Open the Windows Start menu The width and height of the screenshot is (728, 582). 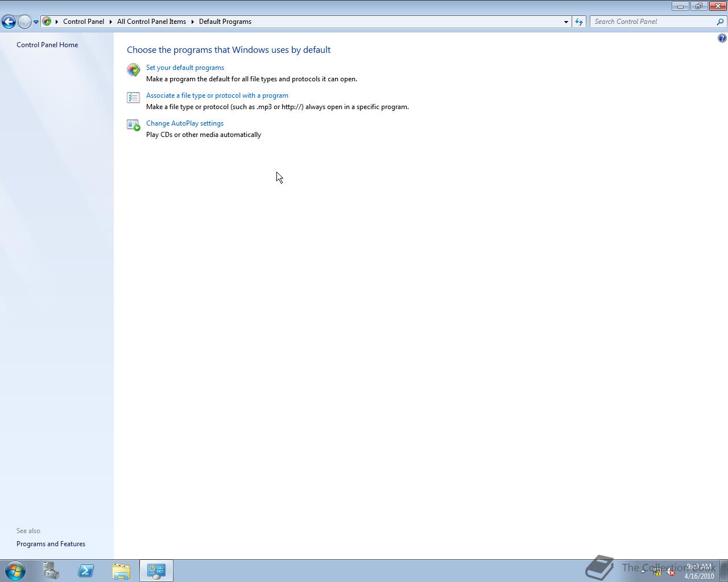(15, 571)
